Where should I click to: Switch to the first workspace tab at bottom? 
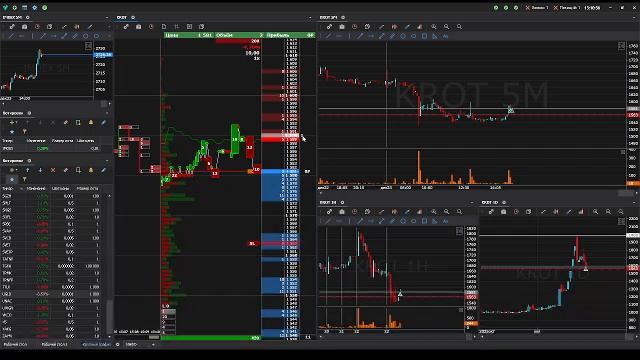point(16,344)
